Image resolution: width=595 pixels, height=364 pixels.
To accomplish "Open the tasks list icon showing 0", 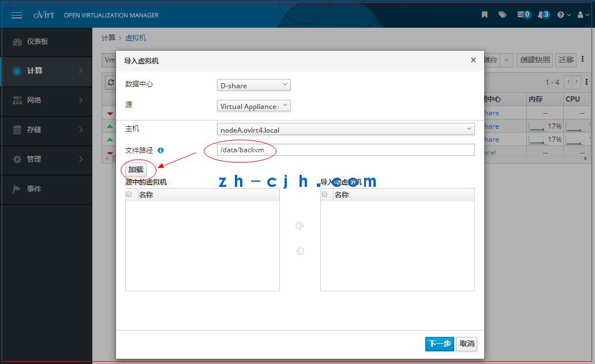I will coord(524,15).
